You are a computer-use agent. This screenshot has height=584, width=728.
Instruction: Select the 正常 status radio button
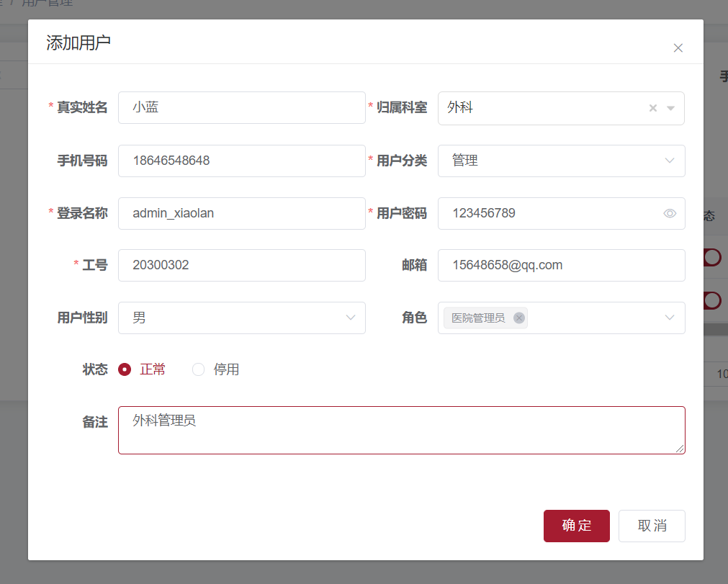125,369
